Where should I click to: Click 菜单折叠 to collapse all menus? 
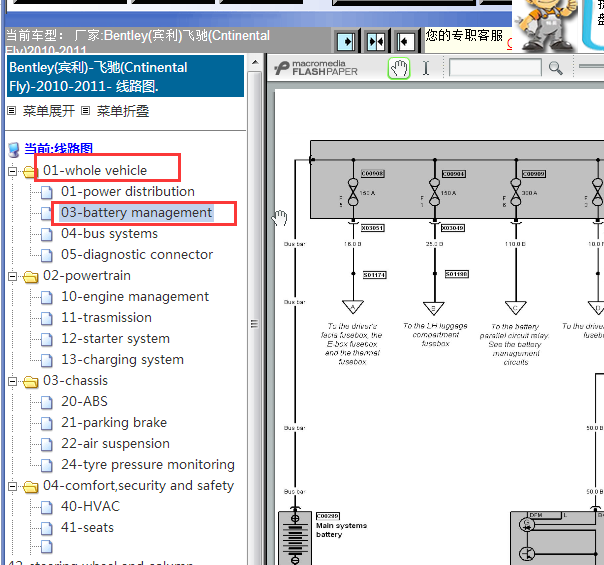[122, 111]
